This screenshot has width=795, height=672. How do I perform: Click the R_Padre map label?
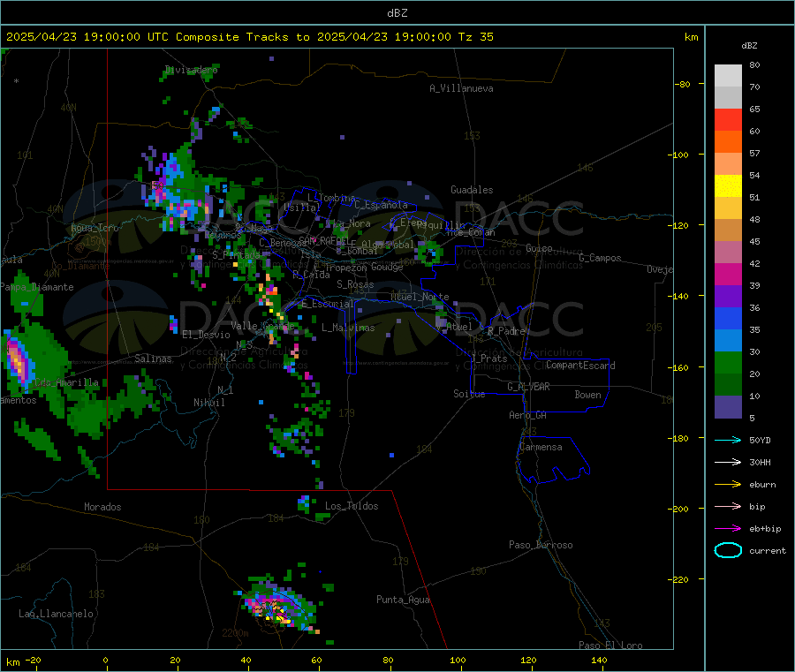click(x=506, y=331)
